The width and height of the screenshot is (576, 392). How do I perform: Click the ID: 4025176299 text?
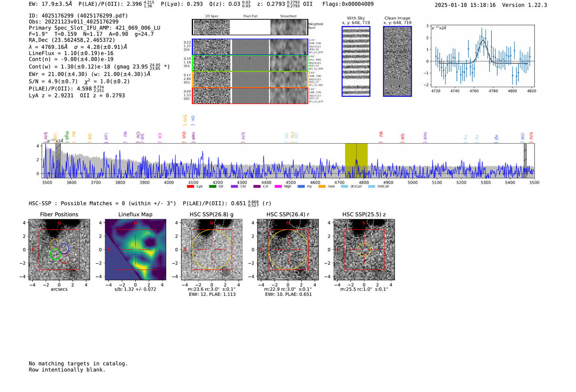(78, 16)
